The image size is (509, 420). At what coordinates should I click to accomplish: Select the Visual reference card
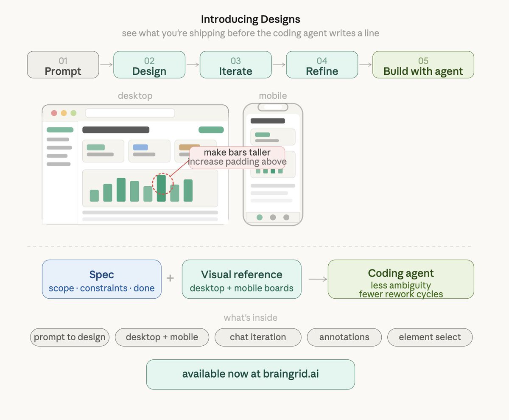pos(242,279)
